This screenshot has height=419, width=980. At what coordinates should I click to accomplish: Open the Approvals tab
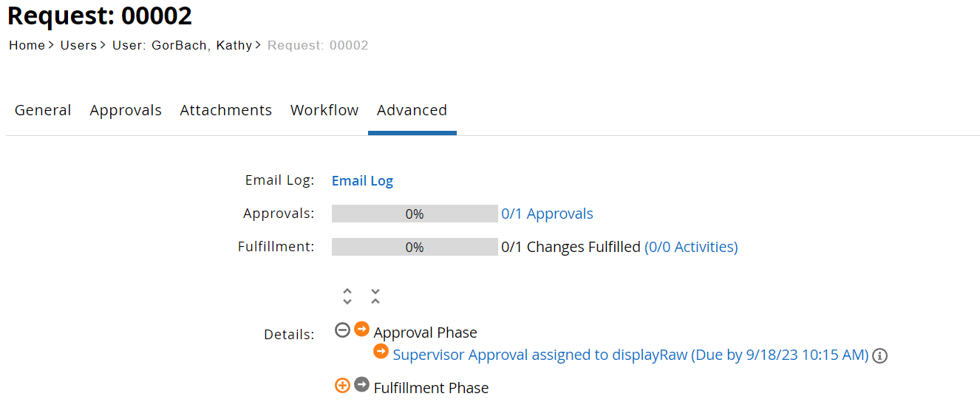(126, 110)
